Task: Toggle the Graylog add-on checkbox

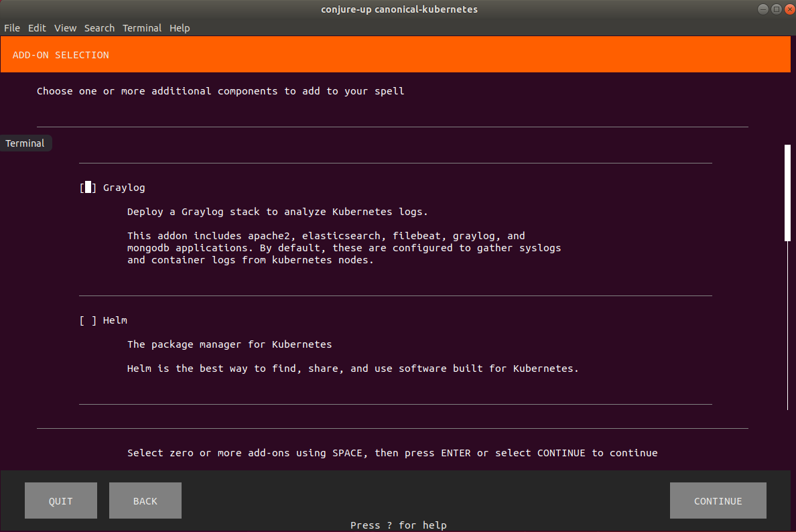Action: 88,188
